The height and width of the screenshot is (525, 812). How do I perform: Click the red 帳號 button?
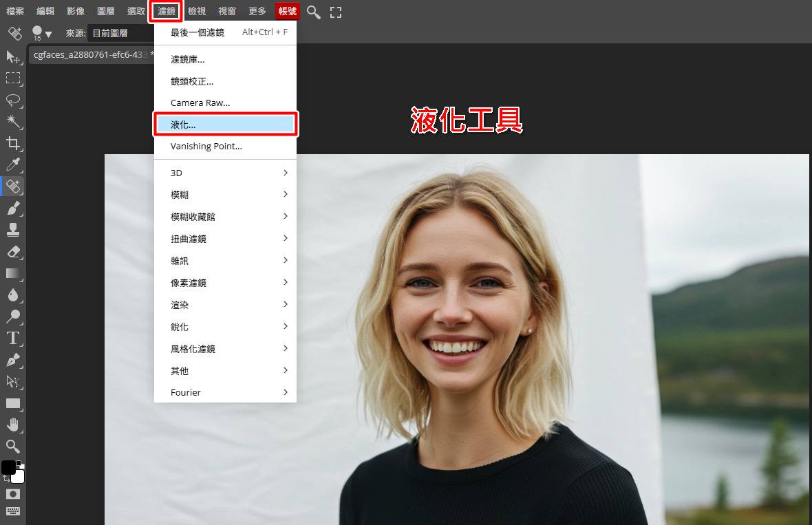287,11
